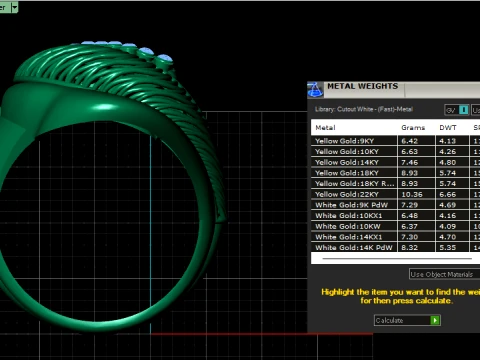The height and width of the screenshot is (360, 480).
Task: Select the Yellow Gold:18KY row
Action: [x=395, y=173]
